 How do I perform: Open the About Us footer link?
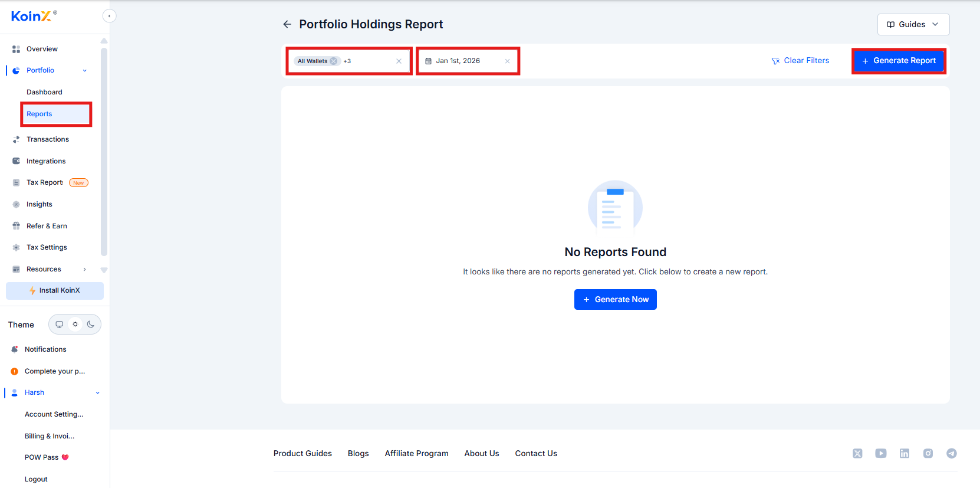point(482,453)
